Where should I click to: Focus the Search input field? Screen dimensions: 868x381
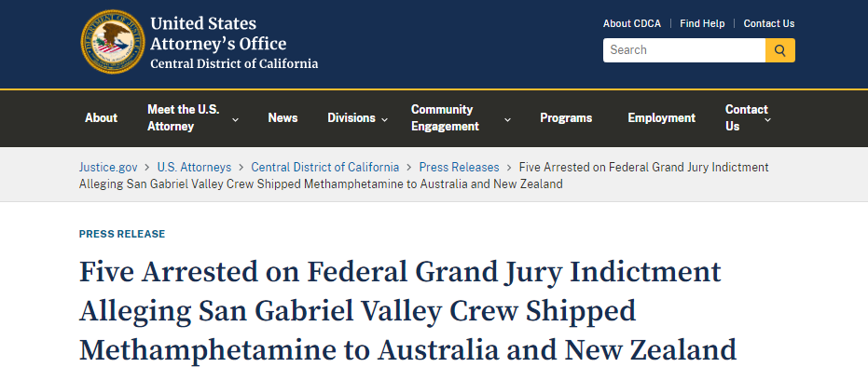[x=684, y=50]
